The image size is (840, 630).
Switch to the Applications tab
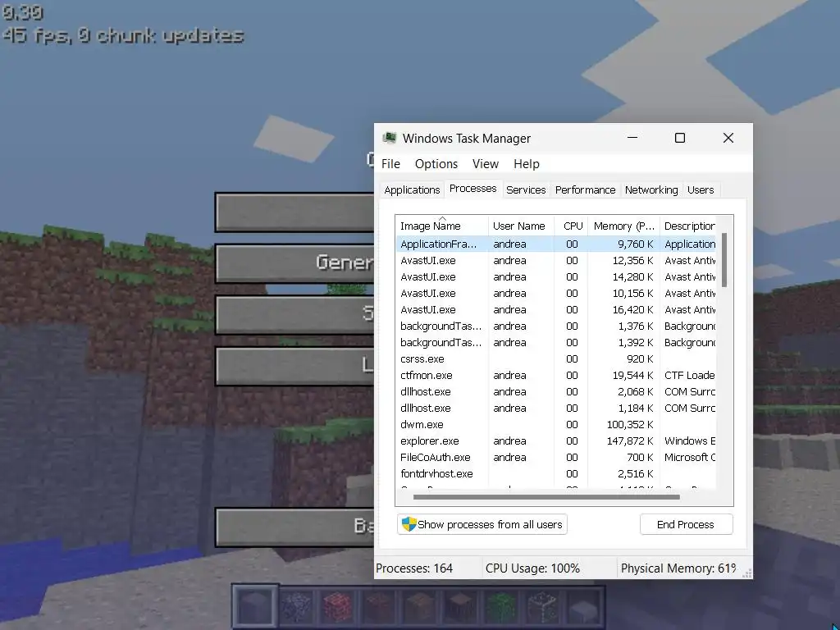412,190
